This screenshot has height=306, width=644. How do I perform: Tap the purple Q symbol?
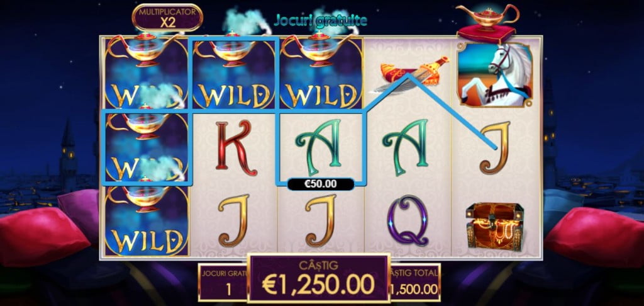[408, 220]
